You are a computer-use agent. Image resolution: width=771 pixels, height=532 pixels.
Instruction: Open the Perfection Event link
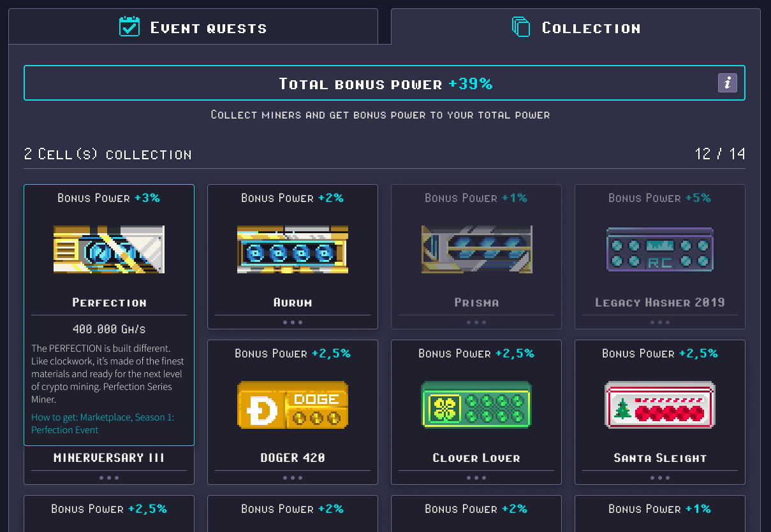(x=64, y=430)
